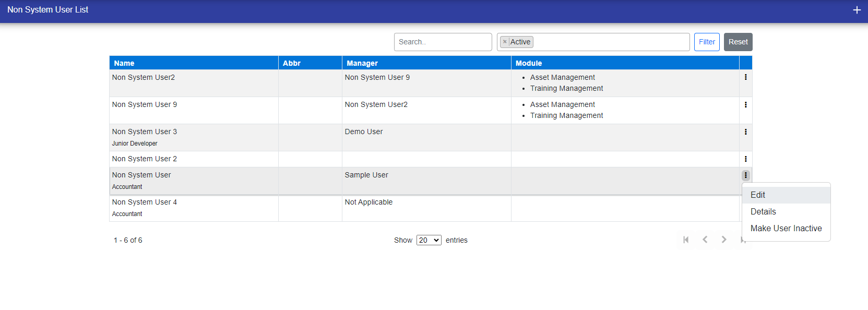Select Edit from the context menu
The width and height of the screenshot is (868, 310).
758,195
